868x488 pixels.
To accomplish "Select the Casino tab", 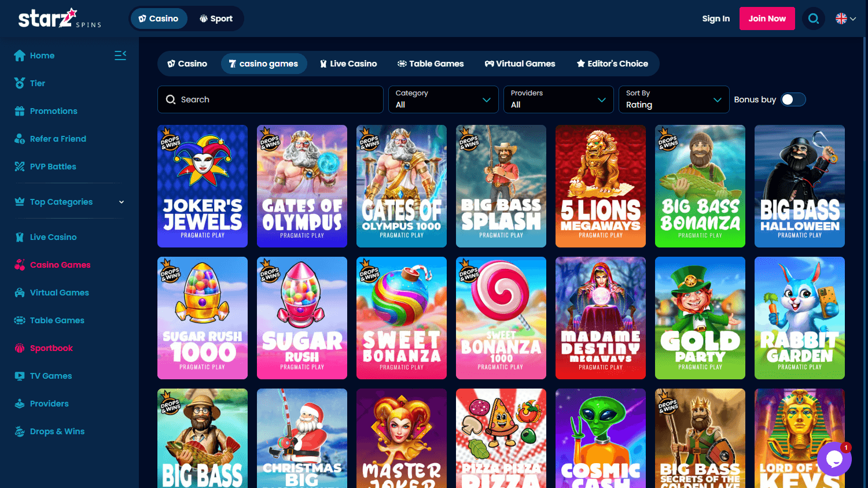I will (187, 64).
